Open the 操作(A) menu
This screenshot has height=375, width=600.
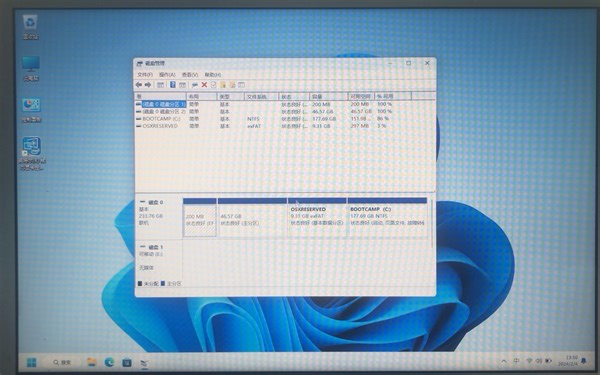[167, 75]
